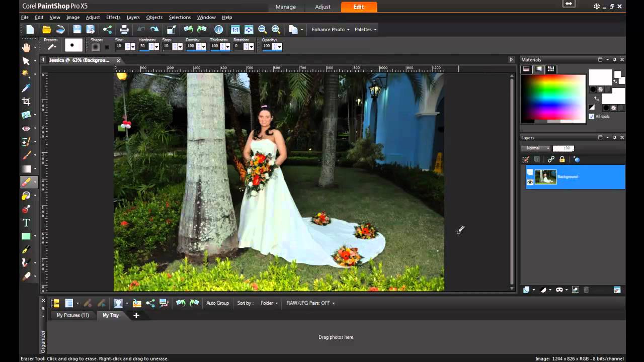The height and width of the screenshot is (362, 644).
Task: Click the Print icon
Action: click(x=124, y=30)
